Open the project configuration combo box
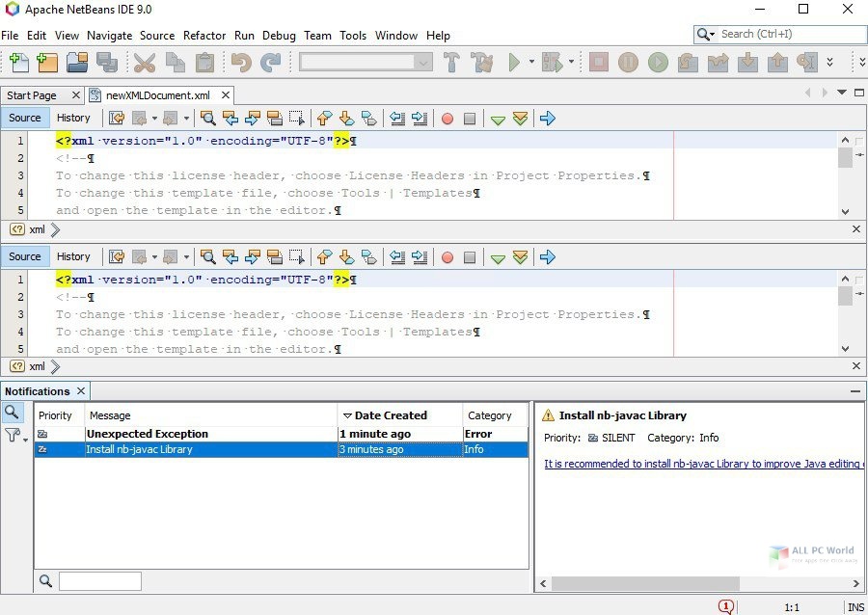 pos(366,62)
